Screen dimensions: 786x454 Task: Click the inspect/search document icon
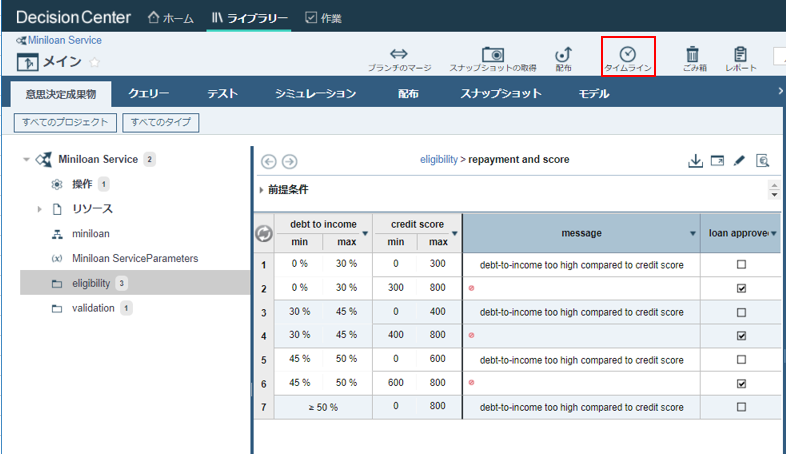pos(762,161)
